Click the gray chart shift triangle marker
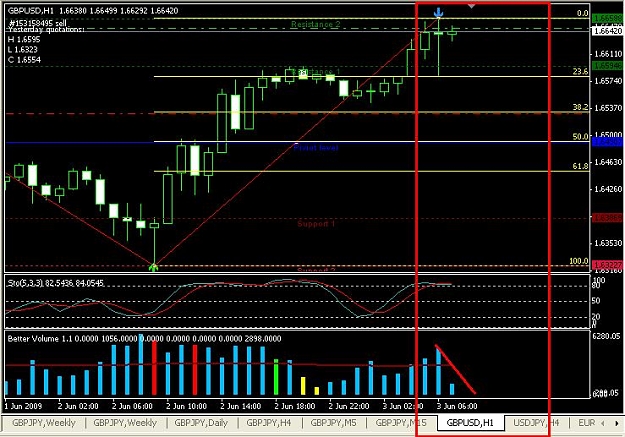Image resolution: width=625 pixels, height=437 pixels. point(471,6)
